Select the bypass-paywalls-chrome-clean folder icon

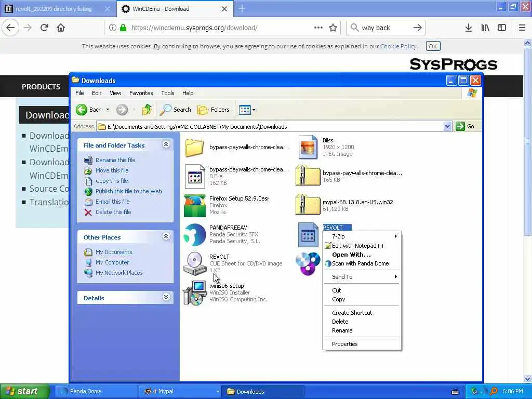coord(194,147)
